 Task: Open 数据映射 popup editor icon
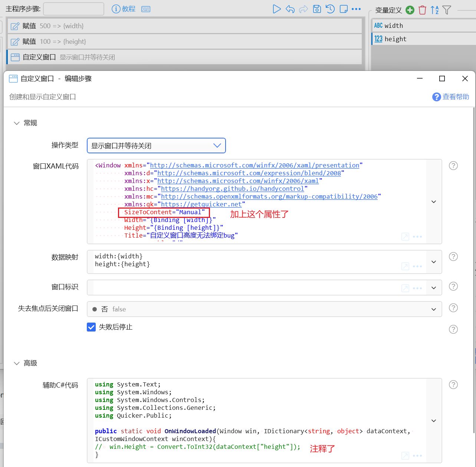point(405,267)
